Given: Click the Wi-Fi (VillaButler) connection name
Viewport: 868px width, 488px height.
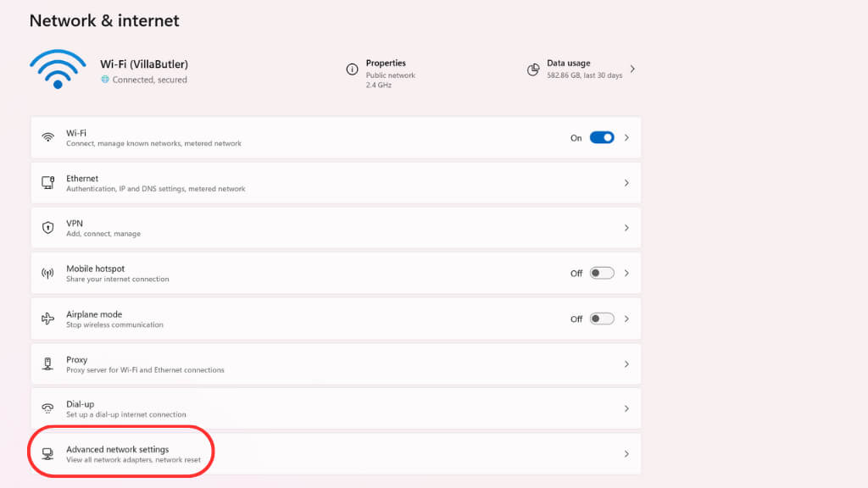Looking at the screenshot, I should (x=142, y=64).
